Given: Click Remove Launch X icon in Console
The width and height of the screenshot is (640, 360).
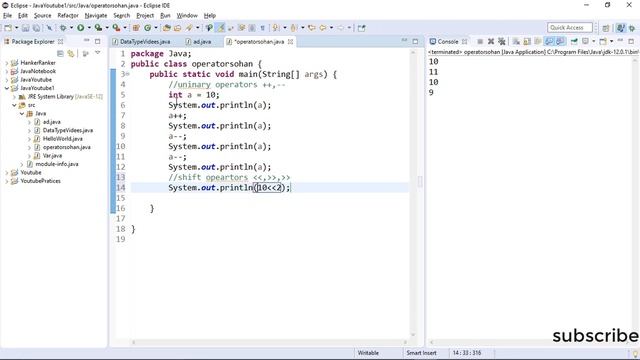Looking at the screenshot, I should 491,41.
